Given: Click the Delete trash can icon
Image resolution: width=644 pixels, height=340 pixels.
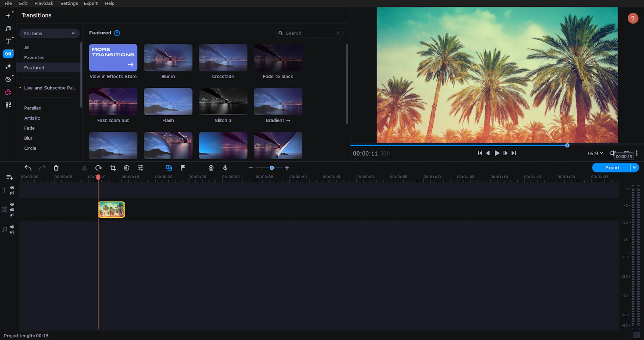Looking at the screenshot, I should tap(56, 168).
